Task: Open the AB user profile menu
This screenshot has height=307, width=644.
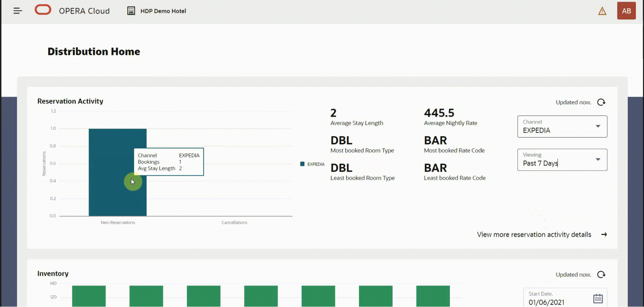Action: point(626,11)
